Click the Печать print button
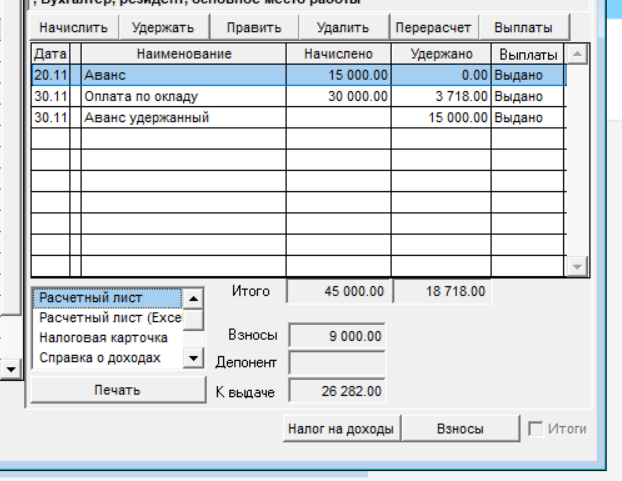 (x=118, y=390)
